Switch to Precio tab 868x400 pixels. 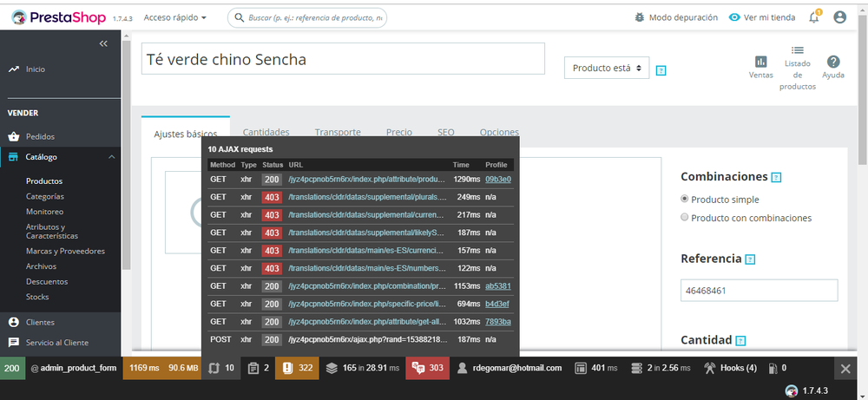click(399, 132)
